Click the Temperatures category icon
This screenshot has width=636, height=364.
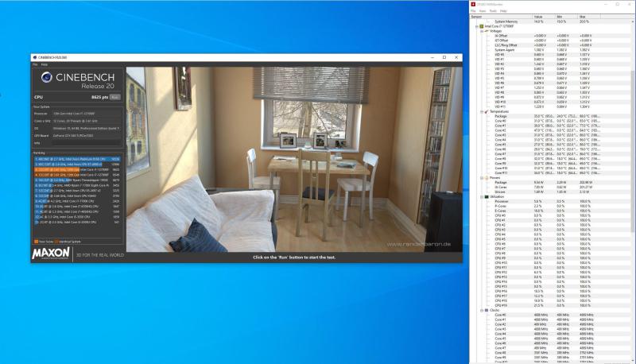[x=487, y=112]
